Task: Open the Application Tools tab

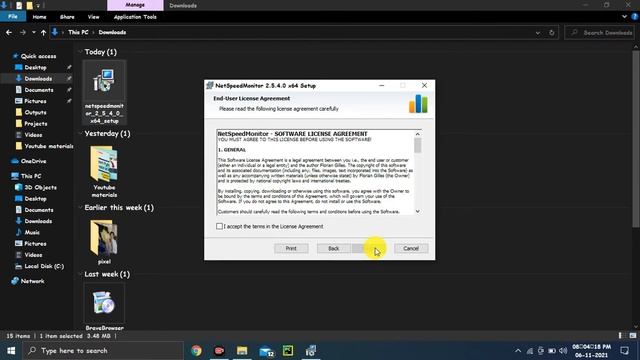Action: [x=135, y=17]
